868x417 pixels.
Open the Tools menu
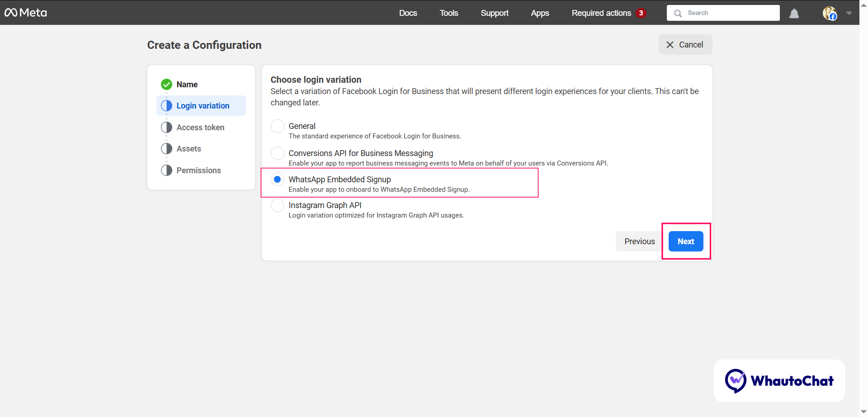[448, 13]
